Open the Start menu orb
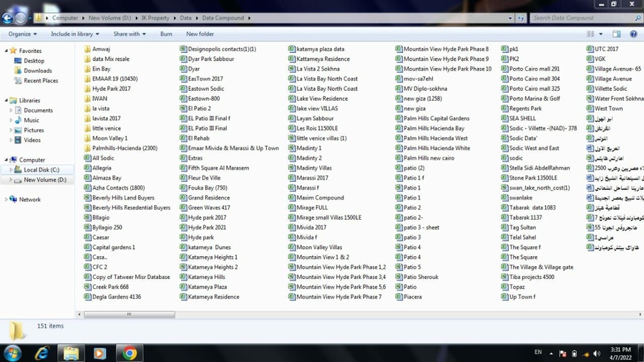 tap(12, 353)
